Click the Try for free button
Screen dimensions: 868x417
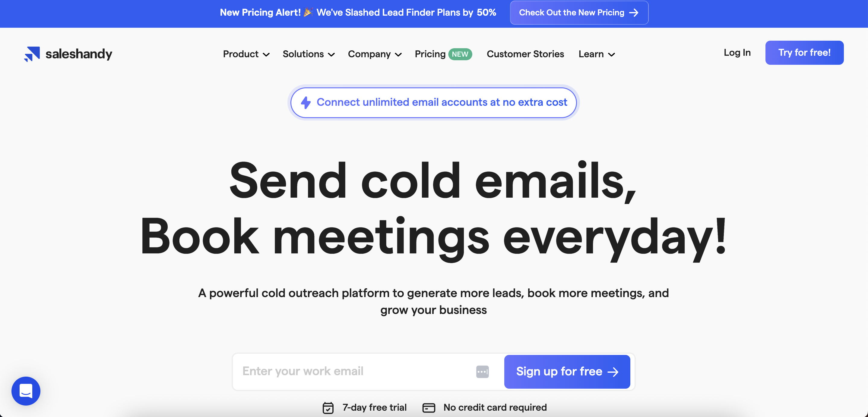point(804,52)
